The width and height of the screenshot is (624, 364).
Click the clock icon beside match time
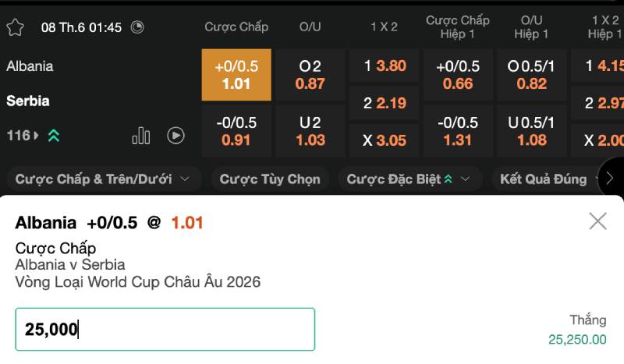(137, 27)
